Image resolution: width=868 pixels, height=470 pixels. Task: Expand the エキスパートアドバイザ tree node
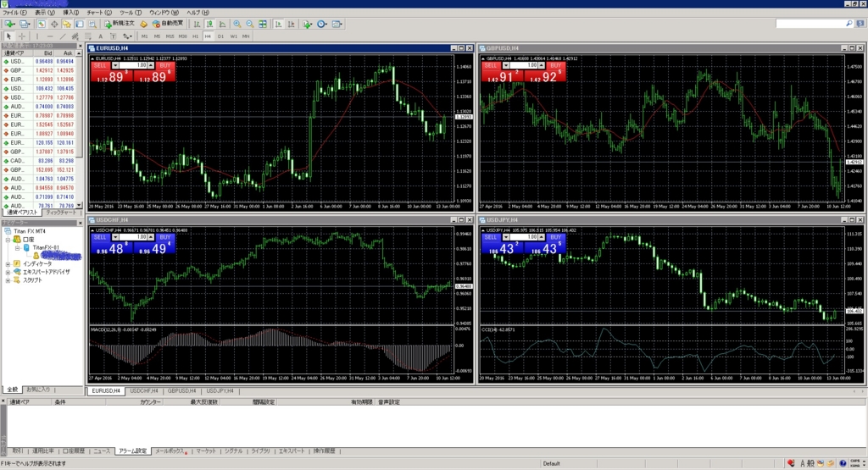pos(8,272)
